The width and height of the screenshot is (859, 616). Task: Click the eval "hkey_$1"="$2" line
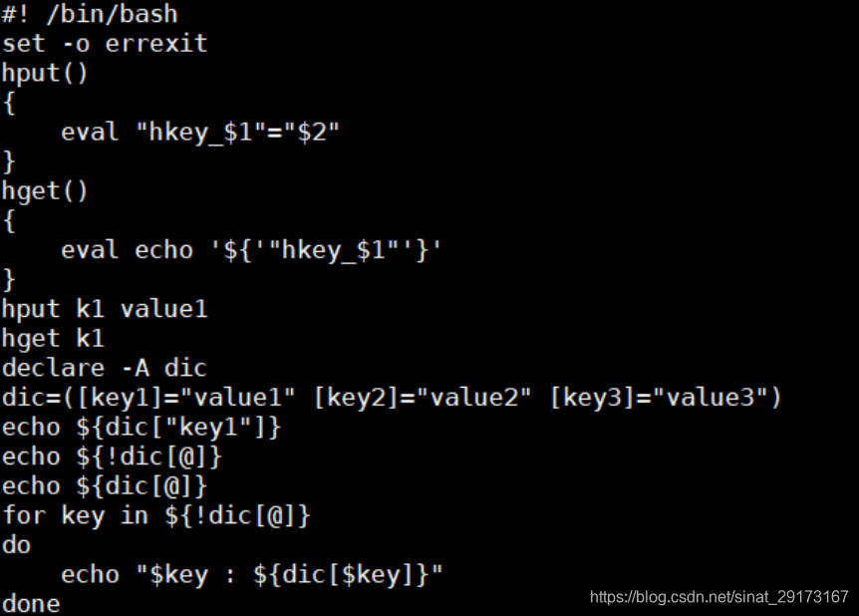200,132
